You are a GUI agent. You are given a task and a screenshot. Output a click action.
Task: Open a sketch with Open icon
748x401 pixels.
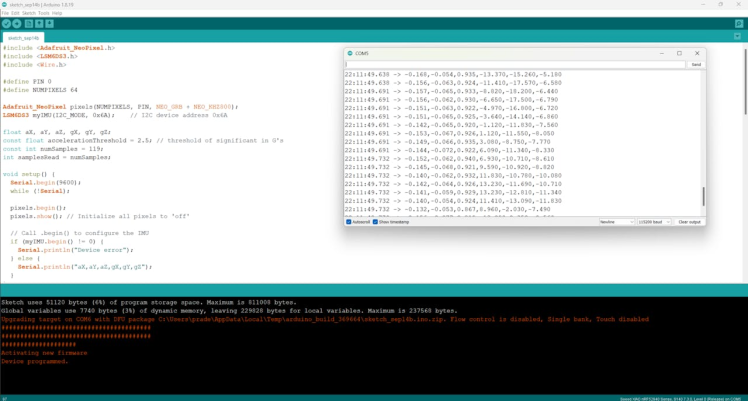coord(39,23)
